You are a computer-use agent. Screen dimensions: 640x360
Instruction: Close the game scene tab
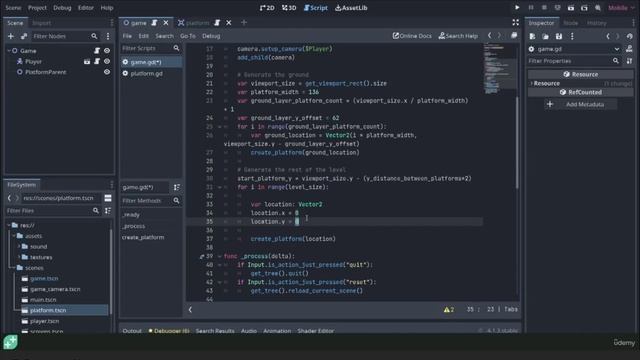166,23
